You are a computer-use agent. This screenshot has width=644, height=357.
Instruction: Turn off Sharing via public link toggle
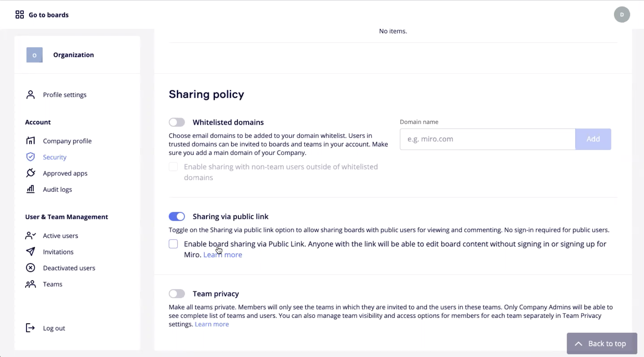(177, 217)
